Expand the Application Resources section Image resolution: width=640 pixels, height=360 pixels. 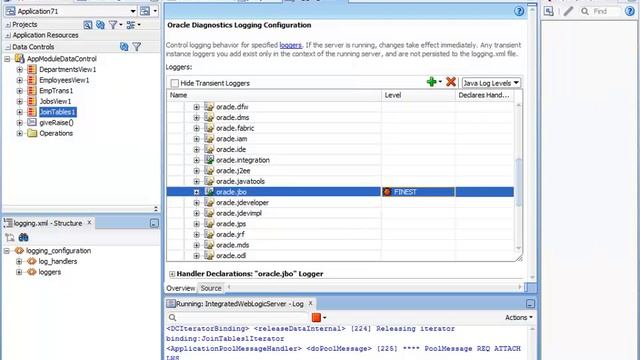coord(7,36)
